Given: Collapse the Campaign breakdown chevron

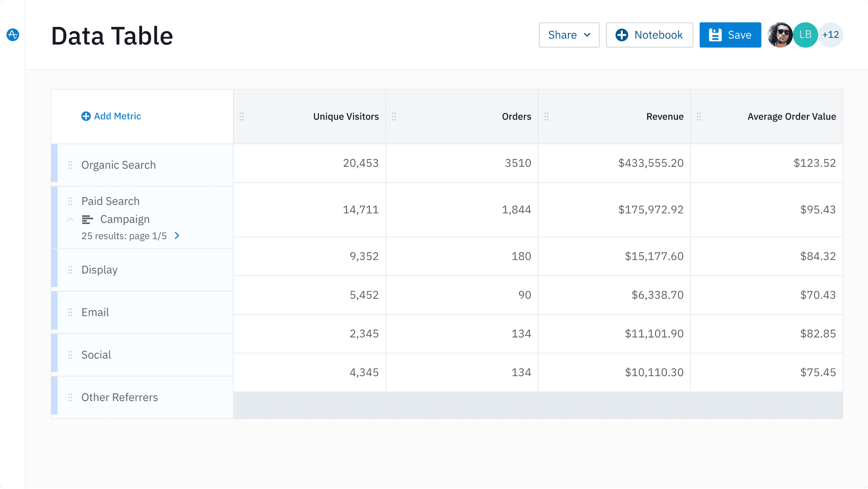Looking at the screenshot, I should click(70, 220).
